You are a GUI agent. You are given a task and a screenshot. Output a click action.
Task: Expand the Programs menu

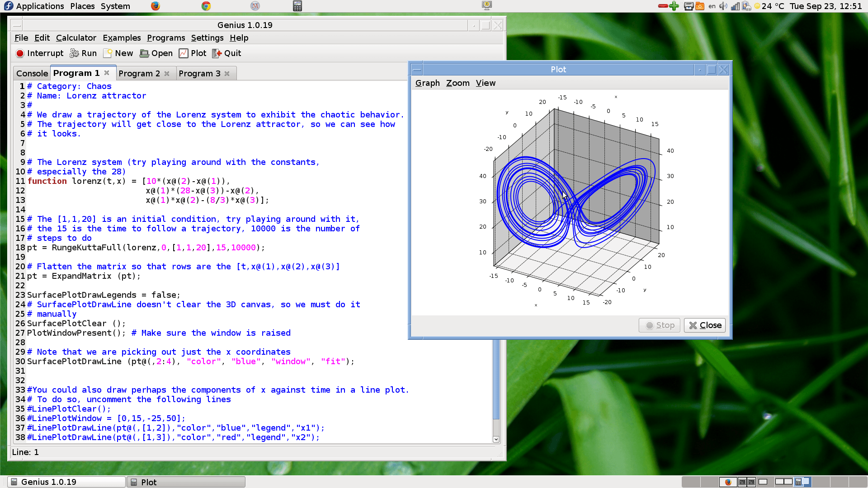pos(166,38)
